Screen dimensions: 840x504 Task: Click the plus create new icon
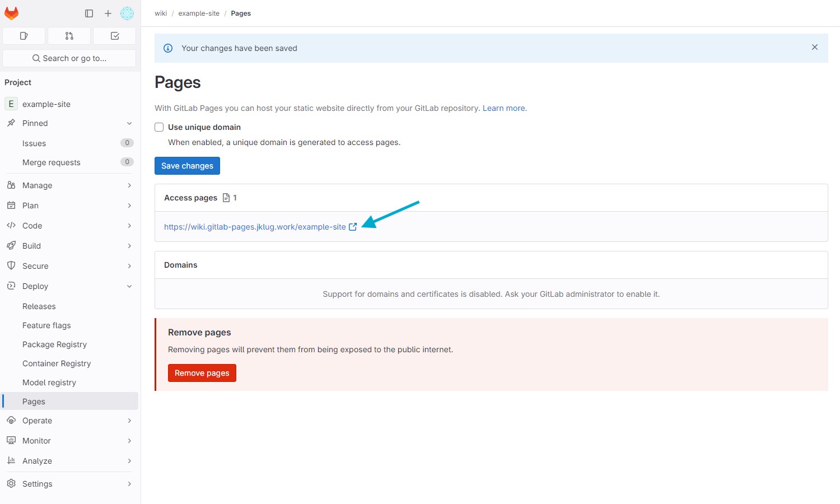tap(108, 13)
